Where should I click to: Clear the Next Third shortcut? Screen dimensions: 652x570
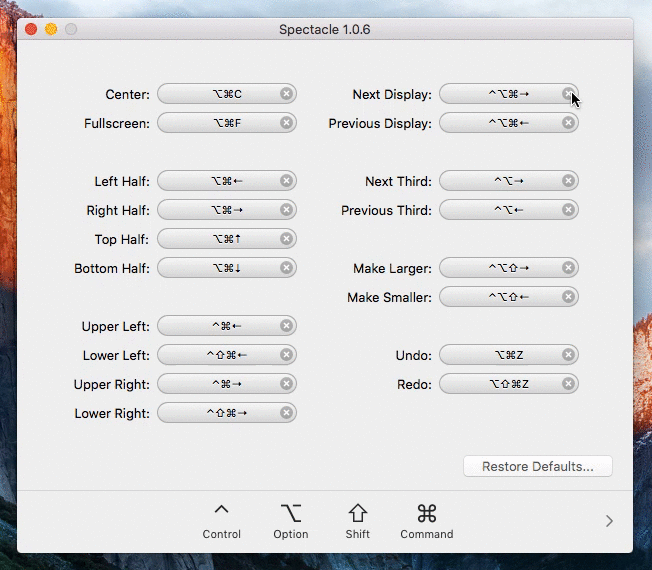click(568, 181)
